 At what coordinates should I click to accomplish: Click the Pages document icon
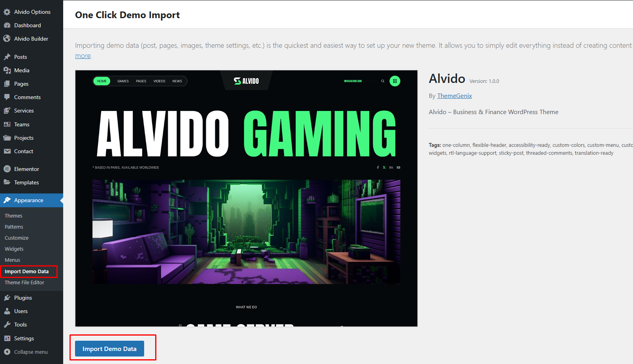7,84
